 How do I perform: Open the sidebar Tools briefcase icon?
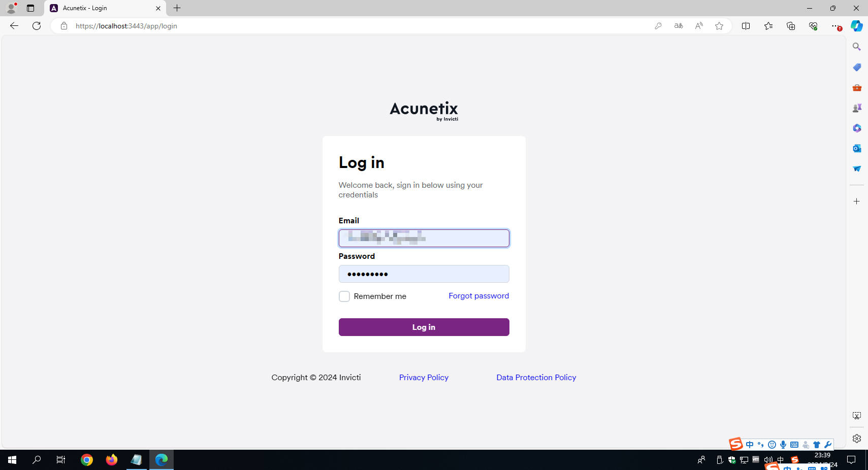coord(857,87)
